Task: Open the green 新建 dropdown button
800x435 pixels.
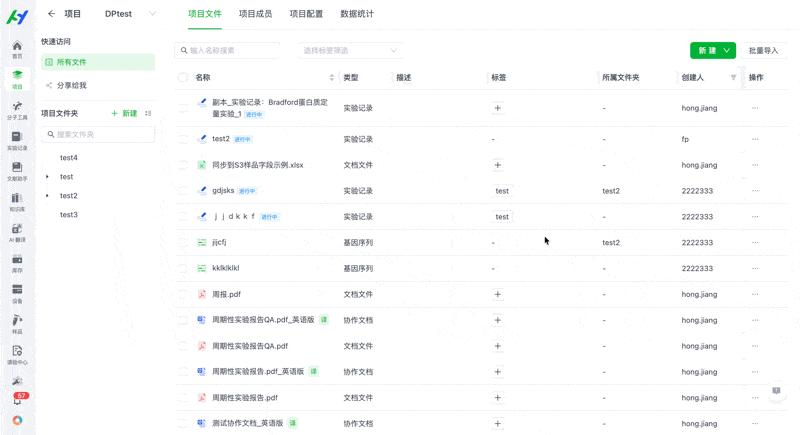Action: tap(713, 50)
